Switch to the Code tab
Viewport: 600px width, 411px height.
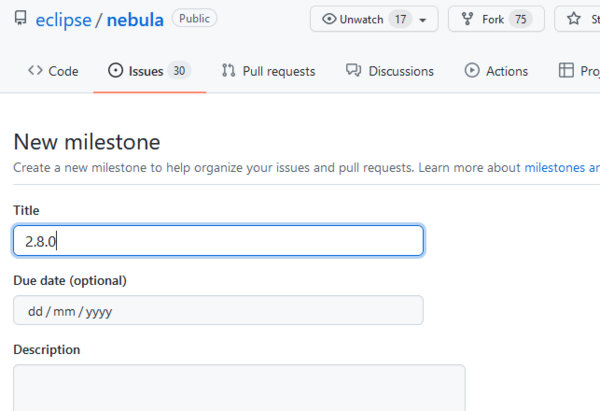[x=53, y=71]
